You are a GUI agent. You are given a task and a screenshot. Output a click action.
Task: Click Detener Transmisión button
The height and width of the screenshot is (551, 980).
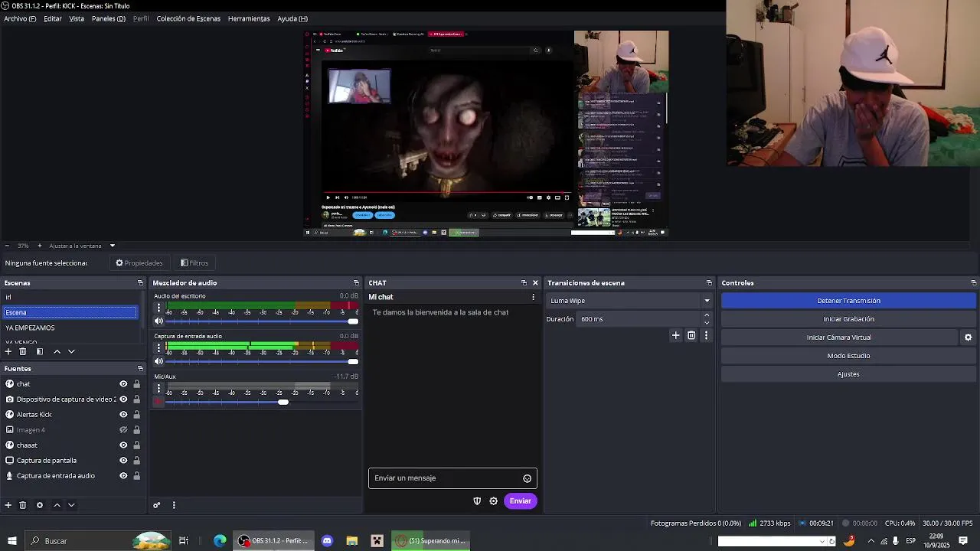tap(848, 301)
